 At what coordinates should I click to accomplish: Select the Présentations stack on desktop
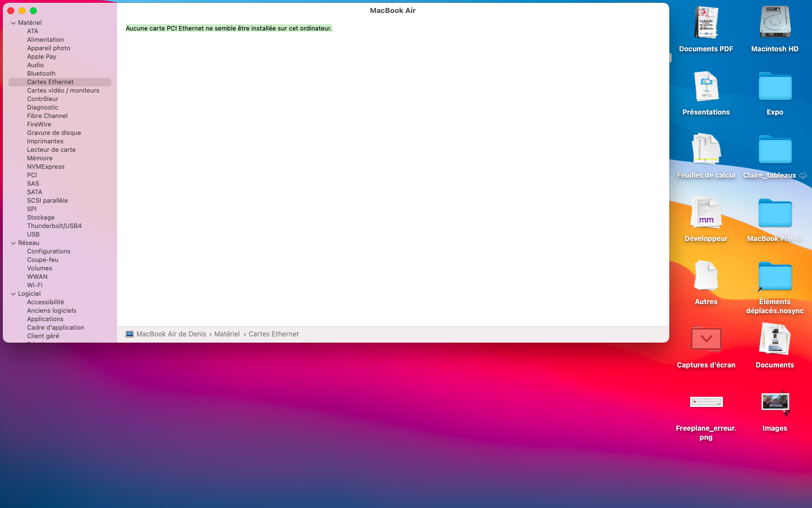tap(706, 86)
